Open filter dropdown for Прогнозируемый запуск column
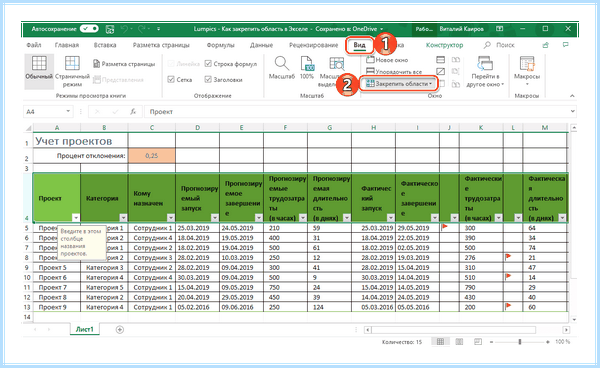This screenshot has height=368, width=600. point(215,218)
